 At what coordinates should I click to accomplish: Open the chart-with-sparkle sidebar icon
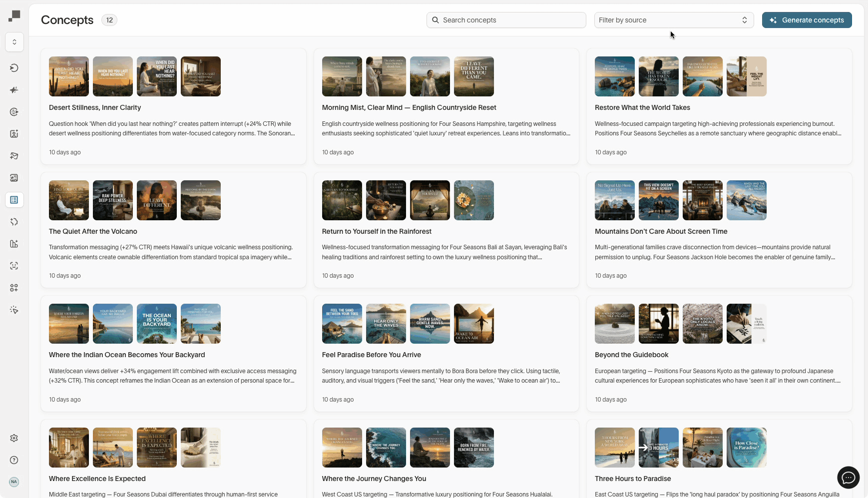[x=14, y=244]
